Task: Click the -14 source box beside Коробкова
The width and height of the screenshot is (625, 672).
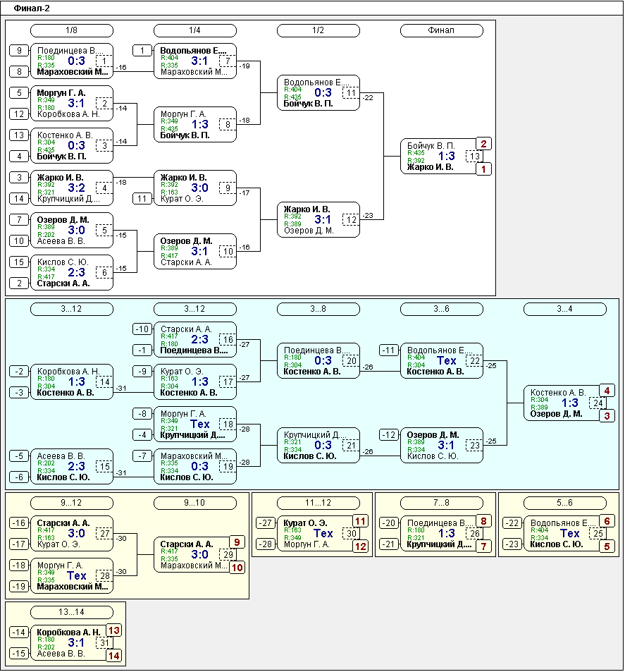Action: pyautogui.click(x=19, y=632)
